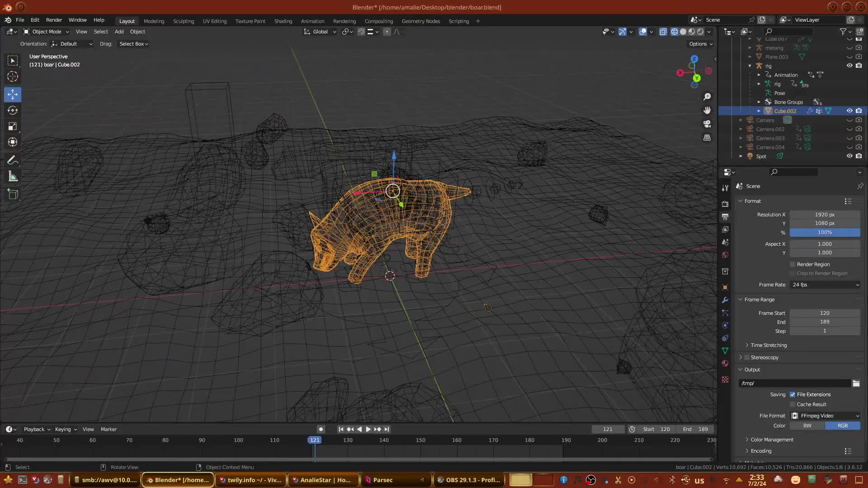Screen dimensions: 868x488
Task: Disable File Extensions checkbox
Action: click(793, 394)
